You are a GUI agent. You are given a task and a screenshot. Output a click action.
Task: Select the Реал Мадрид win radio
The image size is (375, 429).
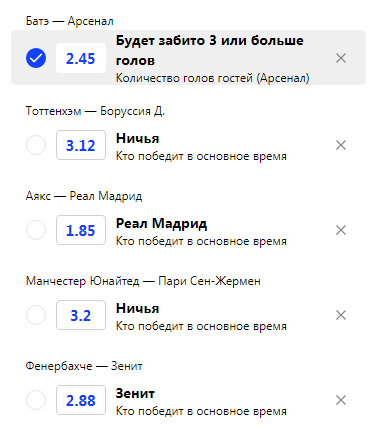coord(36,230)
